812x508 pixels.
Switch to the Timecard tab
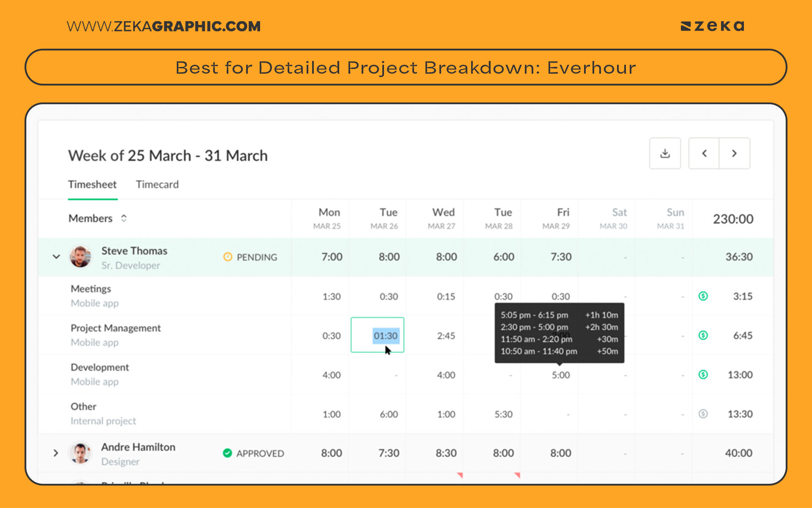(157, 185)
